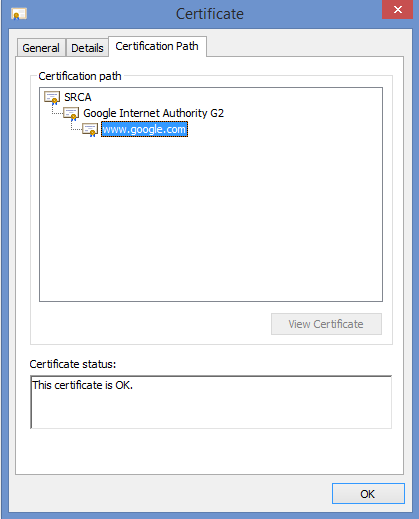Click the 'Certificate status:' label
The image size is (419, 519).
click(73, 364)
